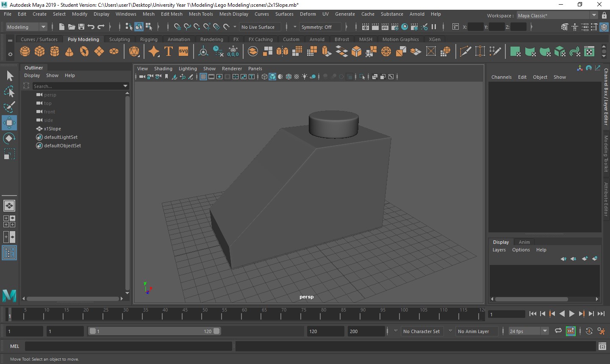Open the Mesh Tools menu
The image size is (610, 364).
[x=201, y=14]
